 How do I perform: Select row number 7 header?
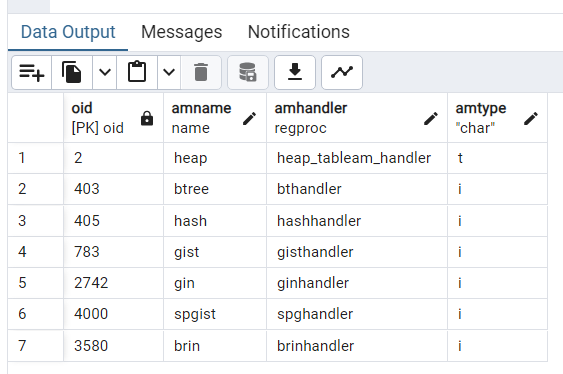[36, 346]
